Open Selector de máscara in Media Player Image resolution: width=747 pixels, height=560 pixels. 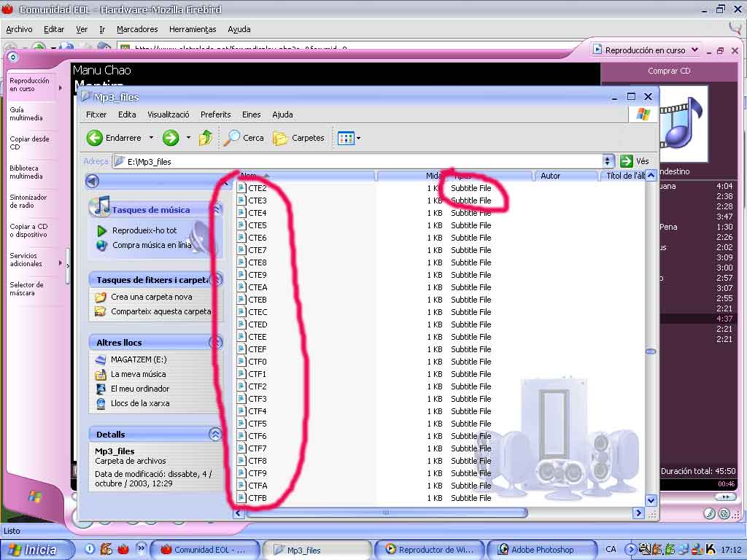pyautogui.click(x=26, y=289)
